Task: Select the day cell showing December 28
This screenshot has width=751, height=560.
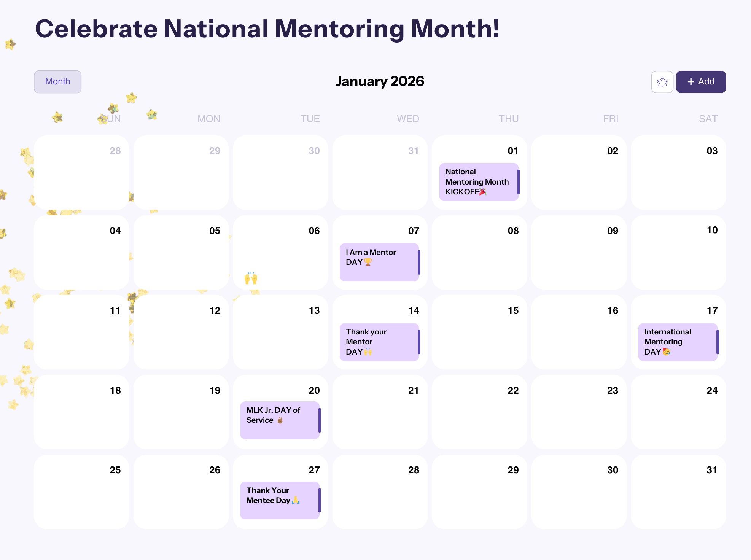Action: tap(81, 172)
